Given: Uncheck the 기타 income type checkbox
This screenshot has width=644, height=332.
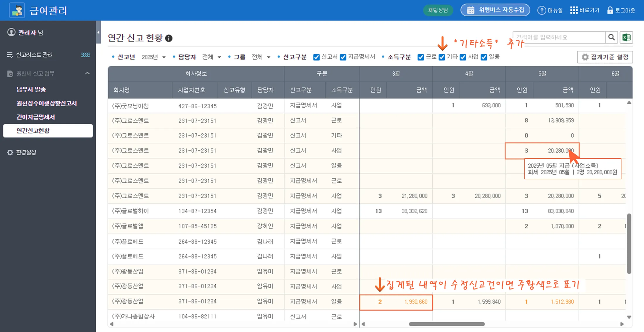Looking at the screenshot, I should (442, 57).
